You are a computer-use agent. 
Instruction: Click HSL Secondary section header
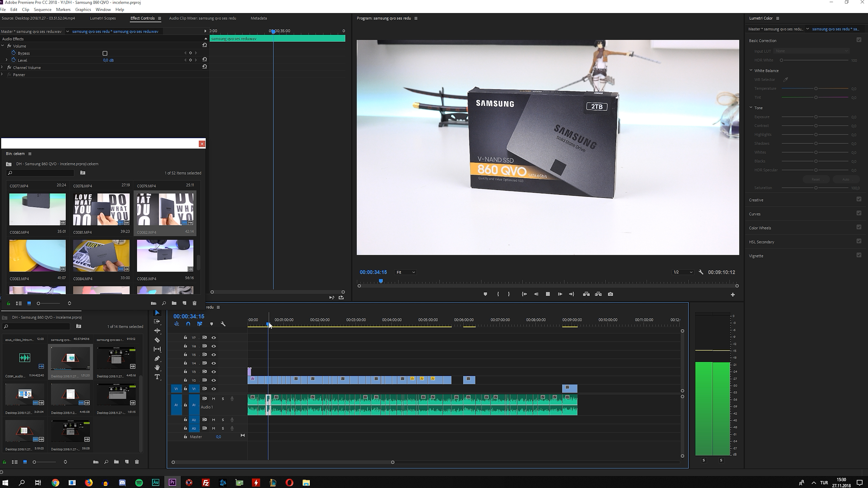coord(761,242)
